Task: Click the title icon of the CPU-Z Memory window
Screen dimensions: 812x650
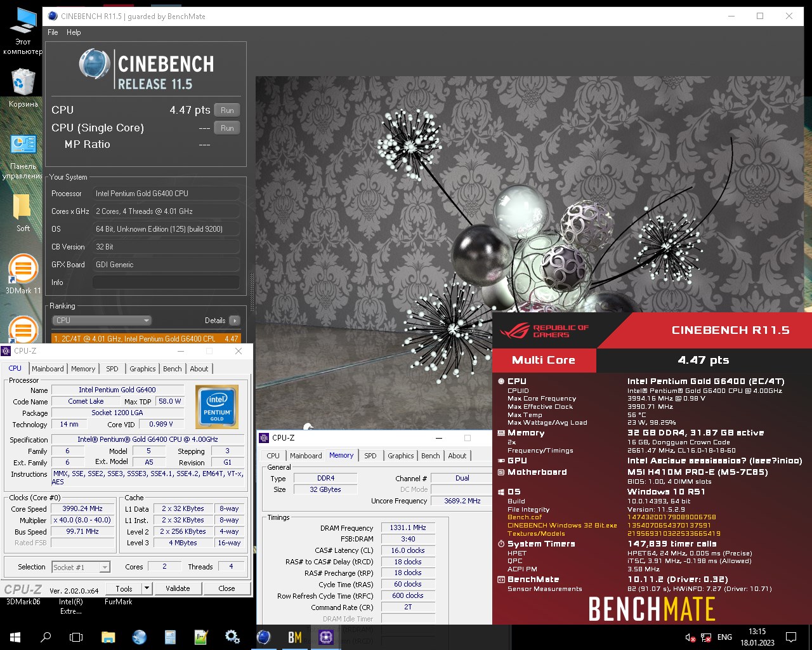Action: pyautogui.click(x=265, y=438)
